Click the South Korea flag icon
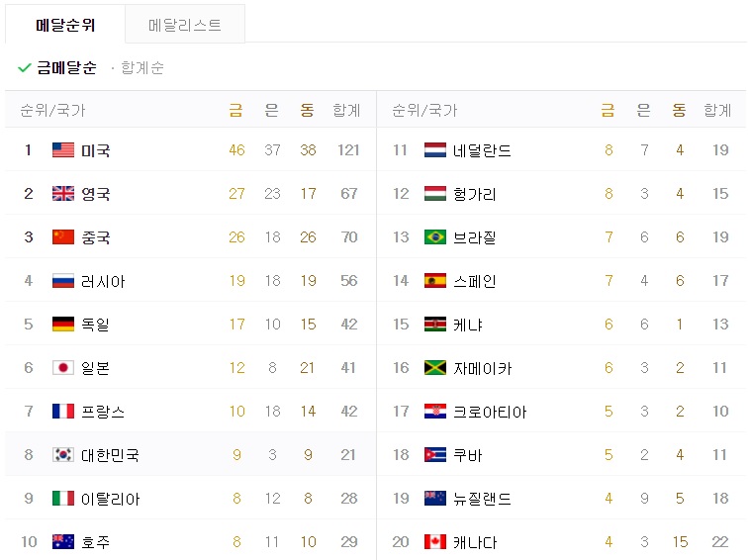The image size is (748, 560). [x=63, y=454]
